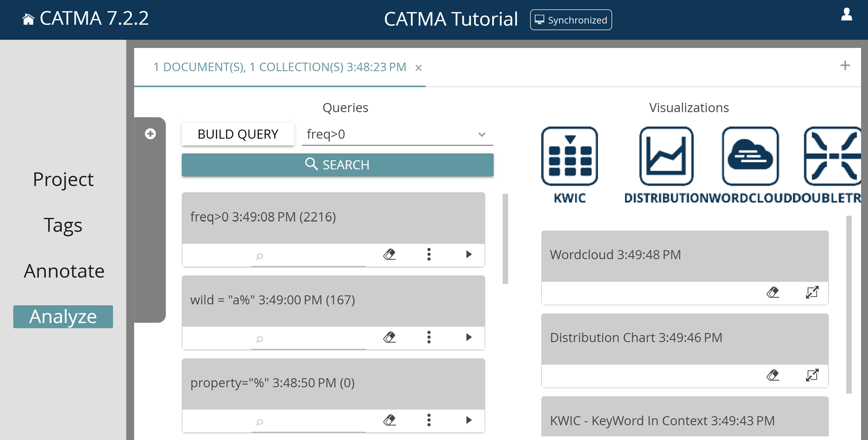Viewport: 868px width, 440px height.
Task: Open options menu for wild = "a%" result
Action: tap(429, 337)
